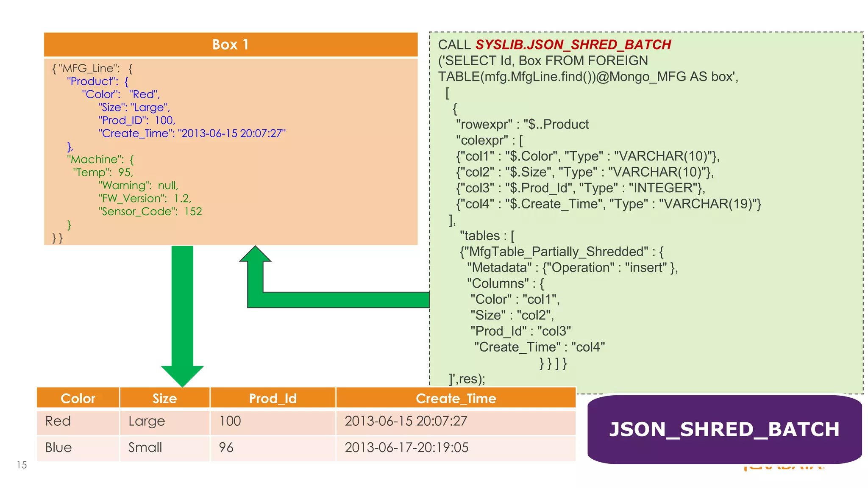Click the col3 "$.Prod_Id" INTEGER definition
This screenshot has height=488, width=868.
(x=580, y=188)
